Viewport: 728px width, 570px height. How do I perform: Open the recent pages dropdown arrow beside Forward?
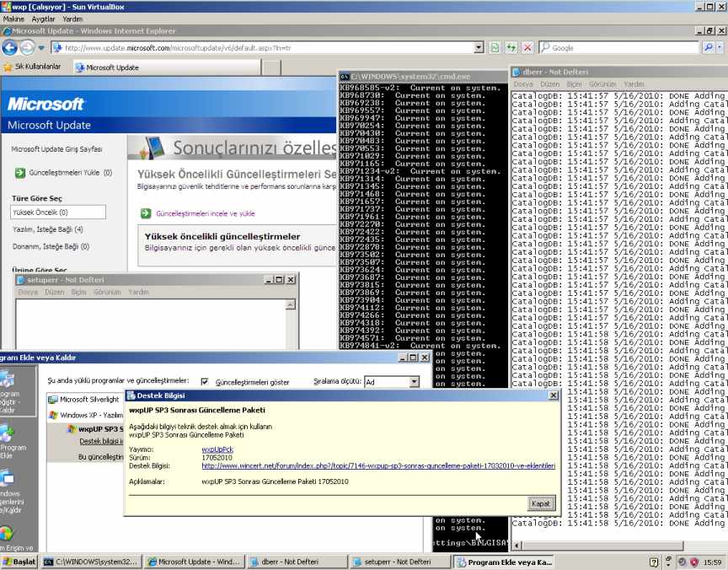click(x=41, y=48)
